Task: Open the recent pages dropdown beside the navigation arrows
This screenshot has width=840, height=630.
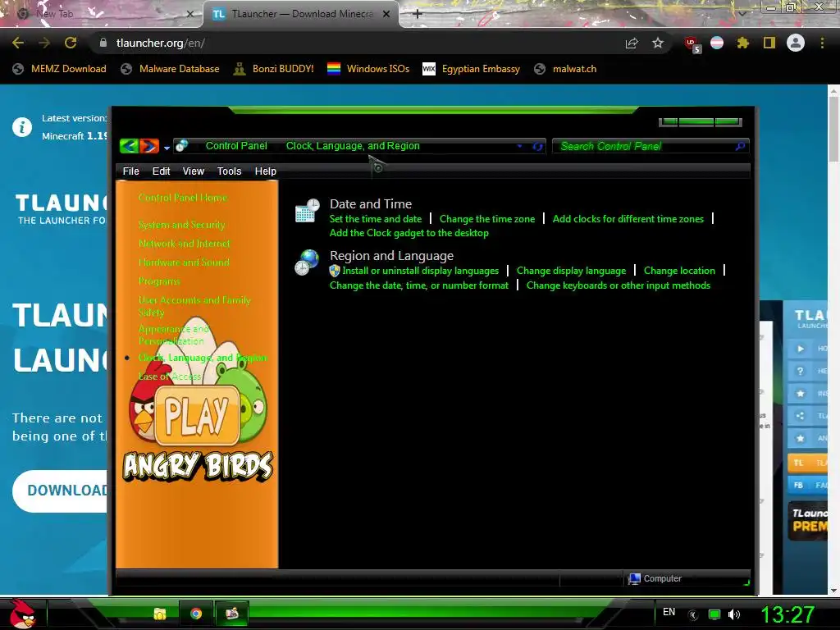Action: [167, 148]
